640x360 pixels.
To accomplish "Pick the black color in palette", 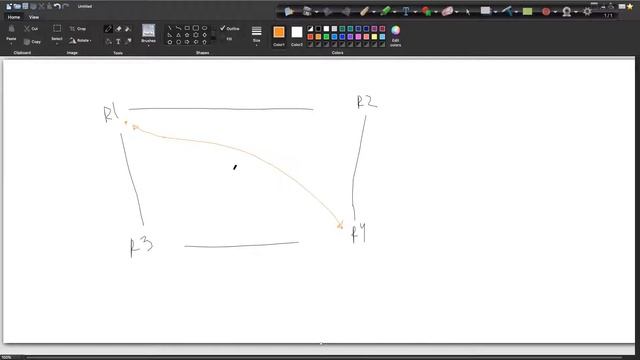I will (x=318, y=29).
